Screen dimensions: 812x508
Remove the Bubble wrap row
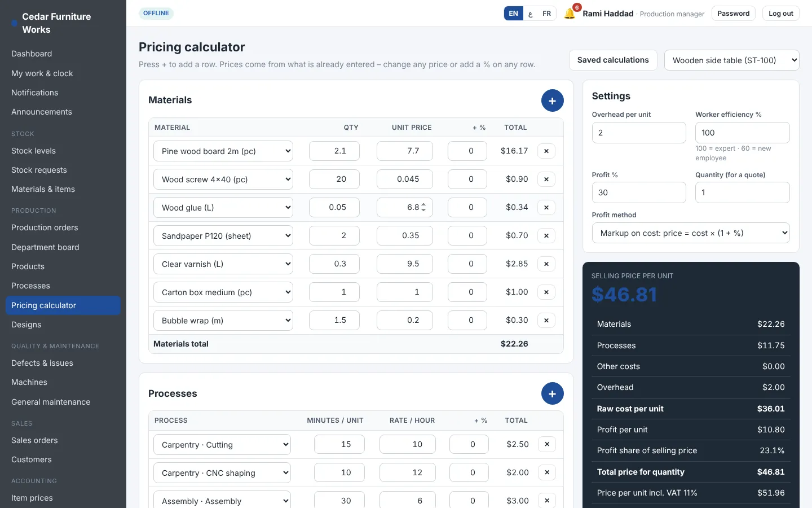click(x=546, y=321)
